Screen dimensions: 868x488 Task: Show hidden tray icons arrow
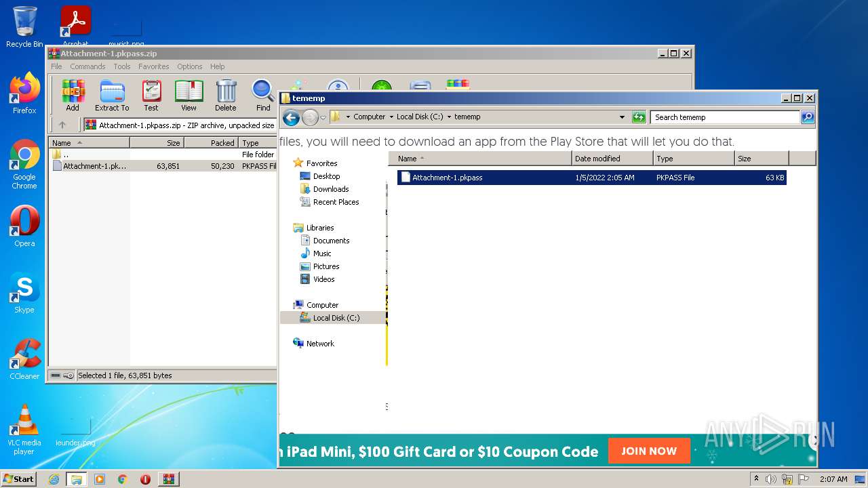(756, 479)
